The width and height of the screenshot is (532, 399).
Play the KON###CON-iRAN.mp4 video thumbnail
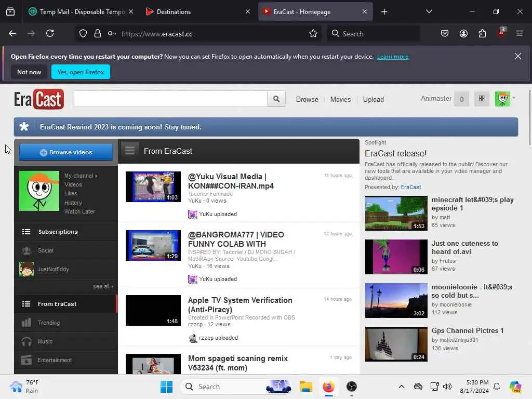pos(153,187)
